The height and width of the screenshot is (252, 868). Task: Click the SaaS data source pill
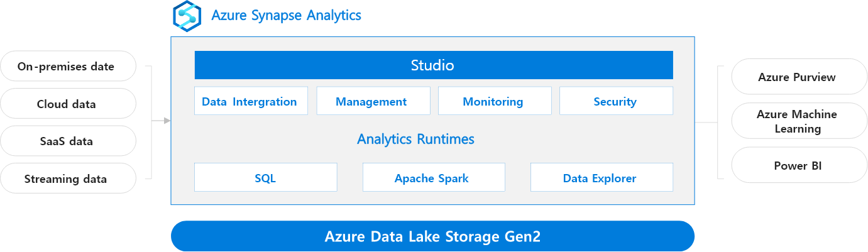click(68, 141)
